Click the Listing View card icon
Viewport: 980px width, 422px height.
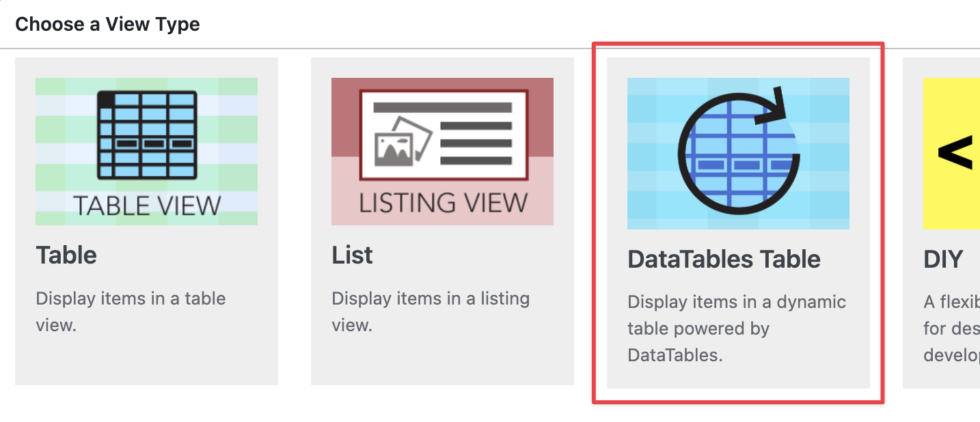(443, 135)
